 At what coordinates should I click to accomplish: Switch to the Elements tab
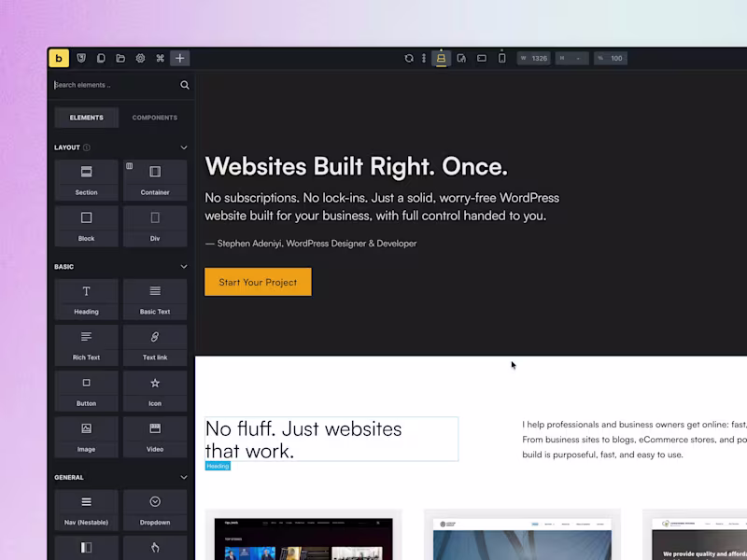pyautogui.click(x=86, y=118)
